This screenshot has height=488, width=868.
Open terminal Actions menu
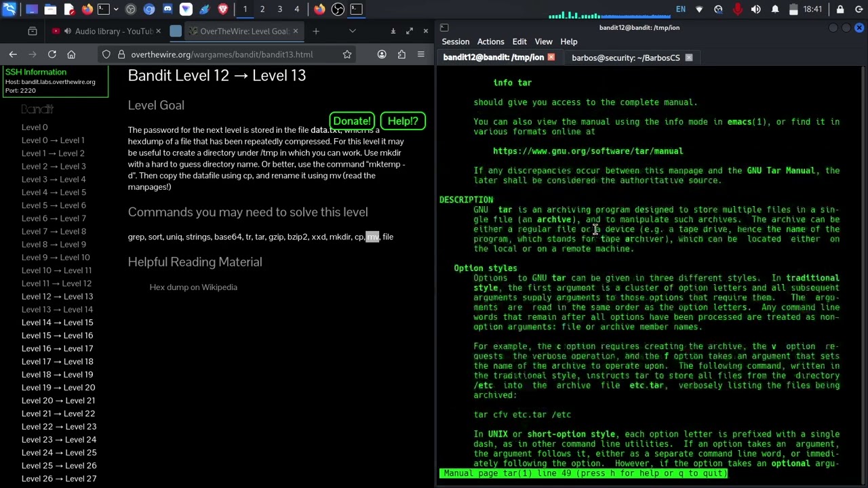(490, 41)
